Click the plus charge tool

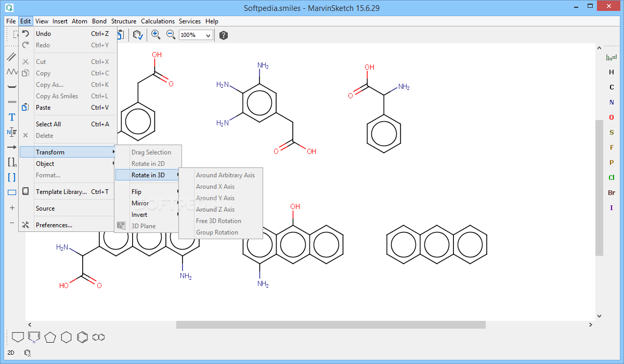coord(12,207)
